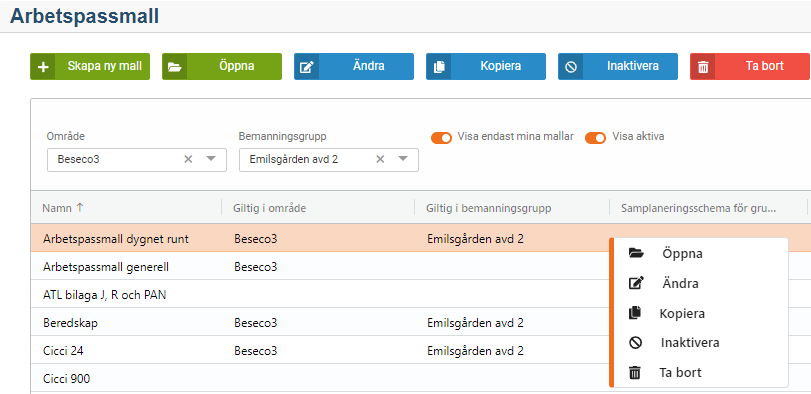811x394 pixels.
Task: Click the trash icon on red Ta bort button
Action: point(703,67)
